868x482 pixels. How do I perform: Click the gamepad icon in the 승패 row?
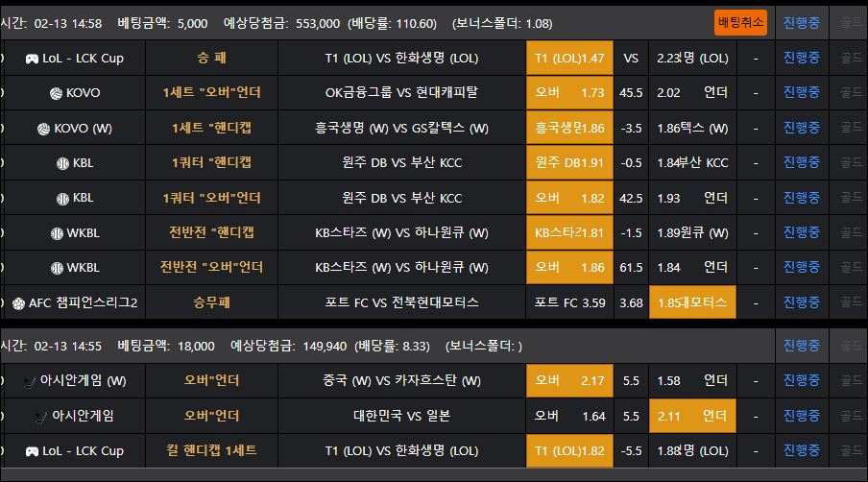tap(32, 59)
